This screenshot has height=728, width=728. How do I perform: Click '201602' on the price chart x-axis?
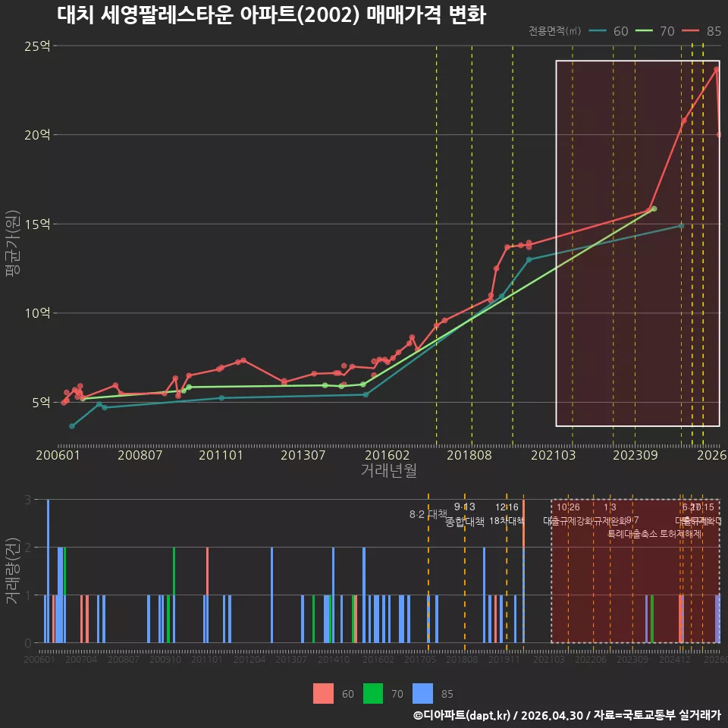[388, 455]
